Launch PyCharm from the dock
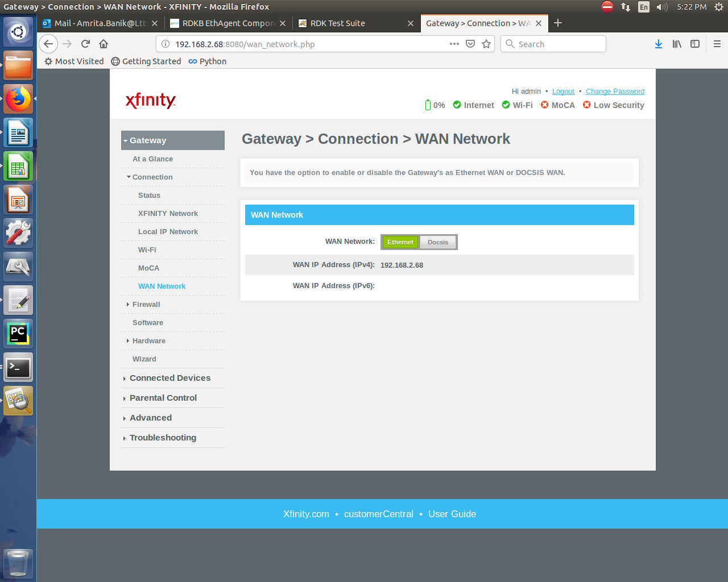This screenshot has width=728, height=582. tap(18, 334)
